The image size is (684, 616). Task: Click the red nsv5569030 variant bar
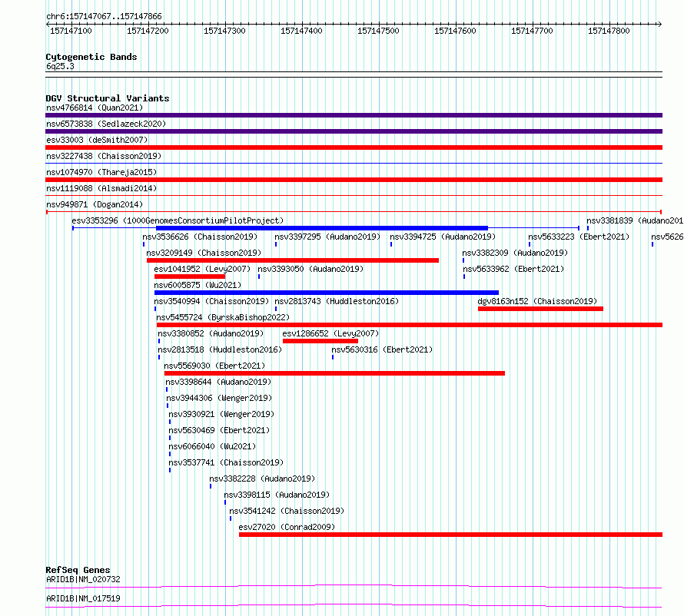334,373
